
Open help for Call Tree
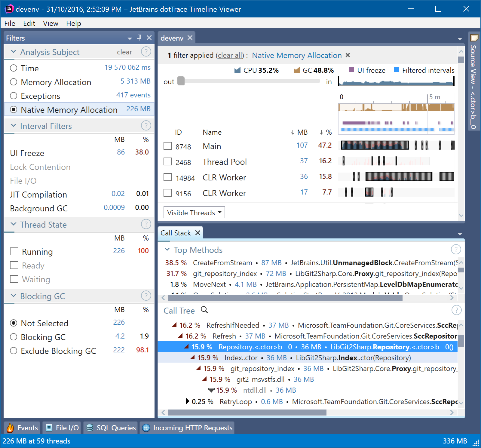click(456, 310)
